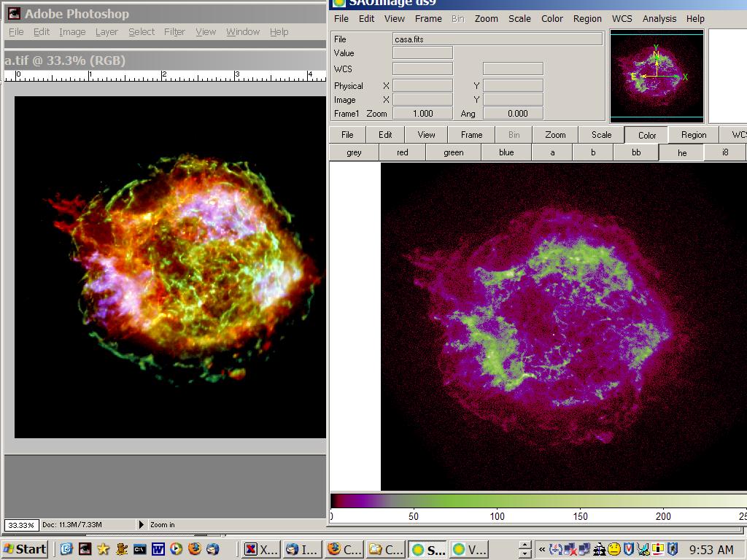Open Photoshop Layer menu
The image size is (747, 560).
(x=107, y=32)
